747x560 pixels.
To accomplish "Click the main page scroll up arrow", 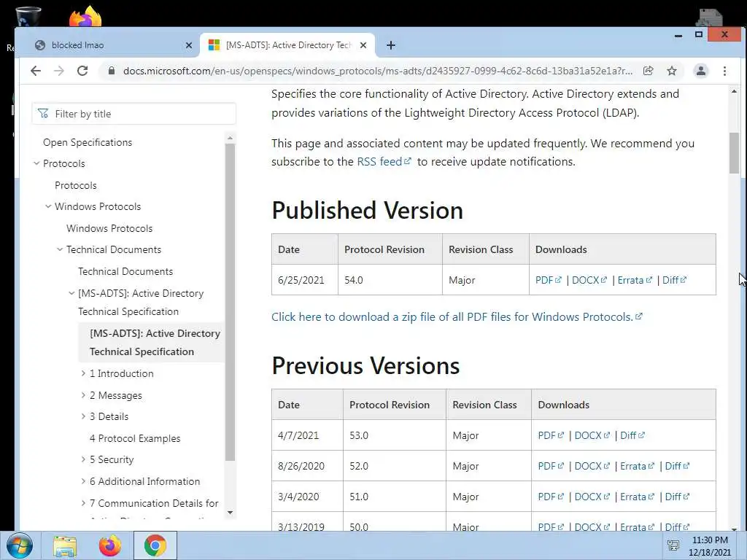I will click(x=734, y=91).
